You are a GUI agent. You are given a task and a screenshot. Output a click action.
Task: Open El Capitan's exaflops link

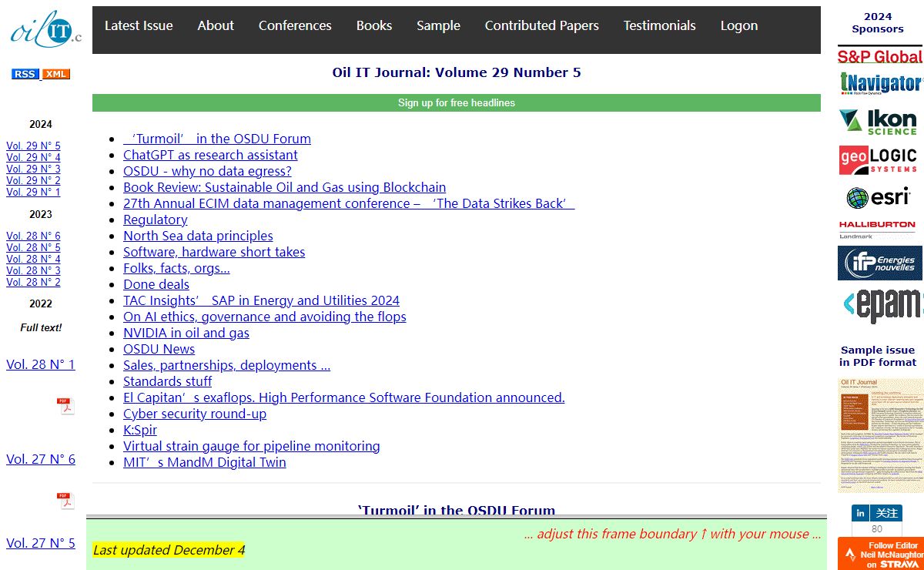coord(344,397)
